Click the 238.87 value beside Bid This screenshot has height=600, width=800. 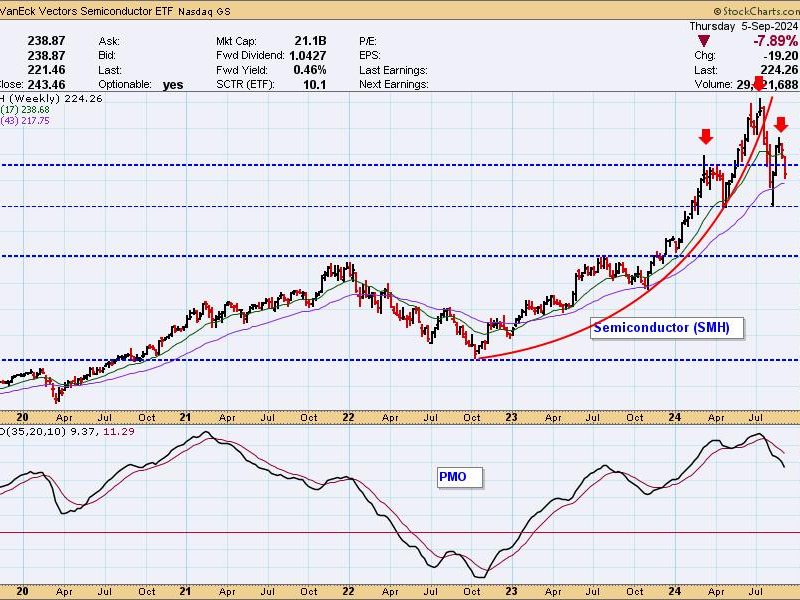[x=46, y=55]
